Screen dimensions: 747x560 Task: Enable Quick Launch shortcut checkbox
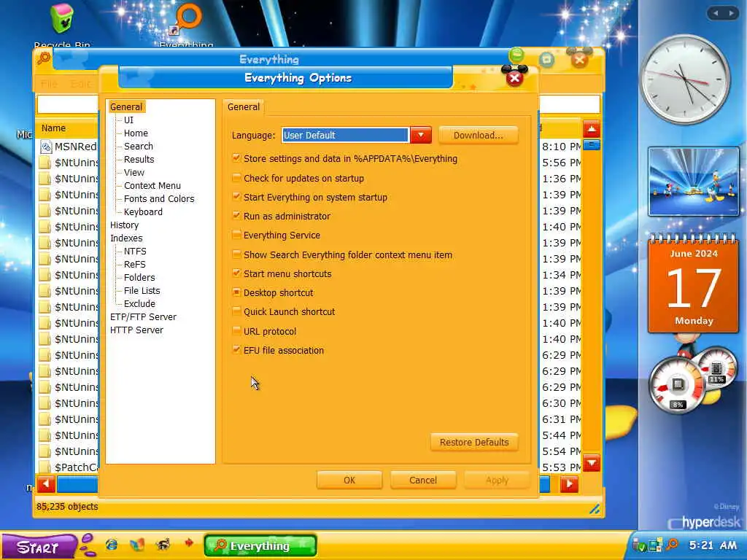(236, 311)
